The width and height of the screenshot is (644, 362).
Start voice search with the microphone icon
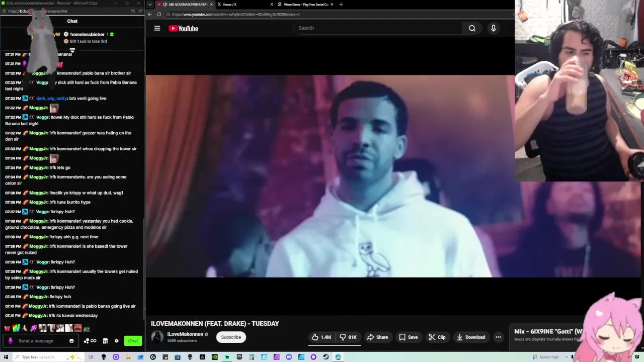pos(493,28)
